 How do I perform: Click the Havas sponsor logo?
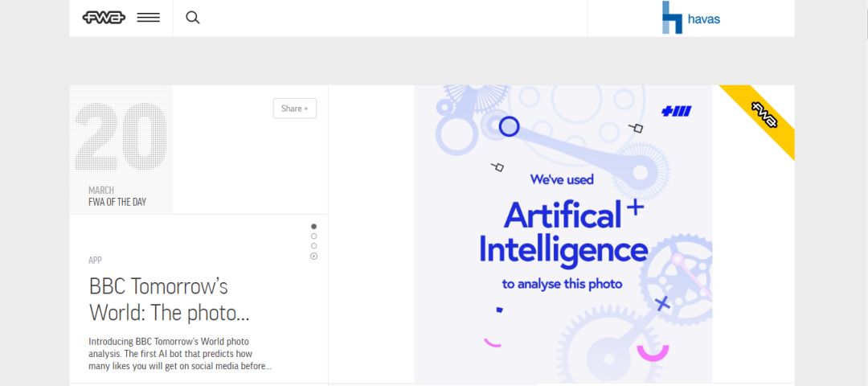click(691, 18)
